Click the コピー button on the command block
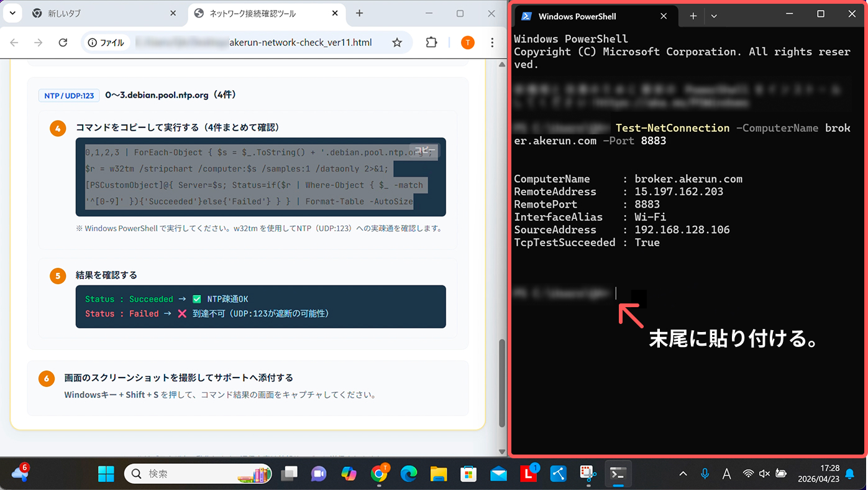868x490 pixels. click(x=425, y=150)
